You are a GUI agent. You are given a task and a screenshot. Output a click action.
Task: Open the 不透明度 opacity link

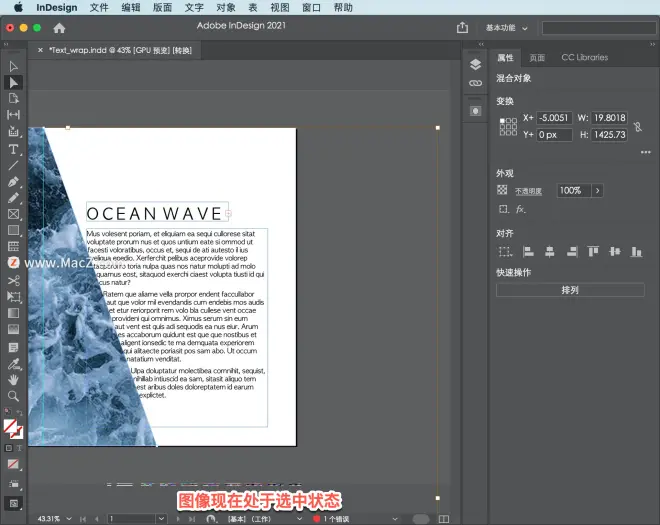point(528,192)
